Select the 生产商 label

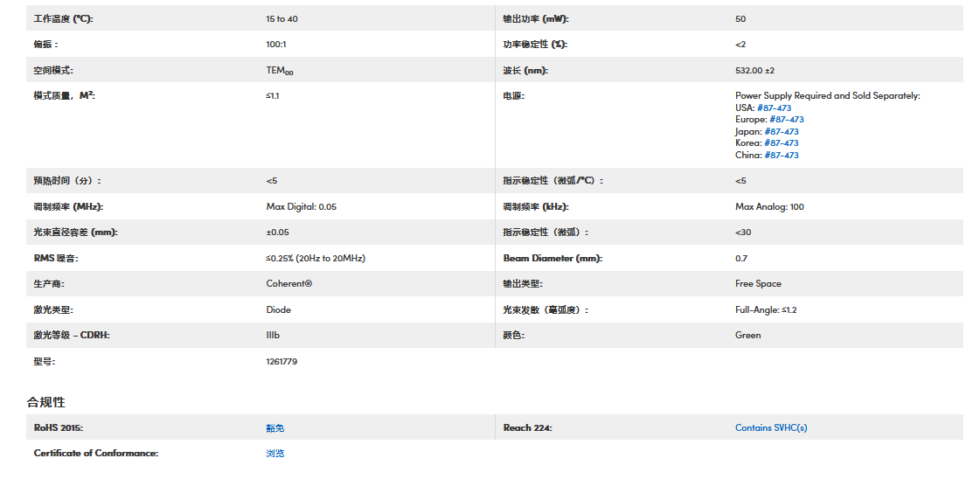(x=49, y=283)
